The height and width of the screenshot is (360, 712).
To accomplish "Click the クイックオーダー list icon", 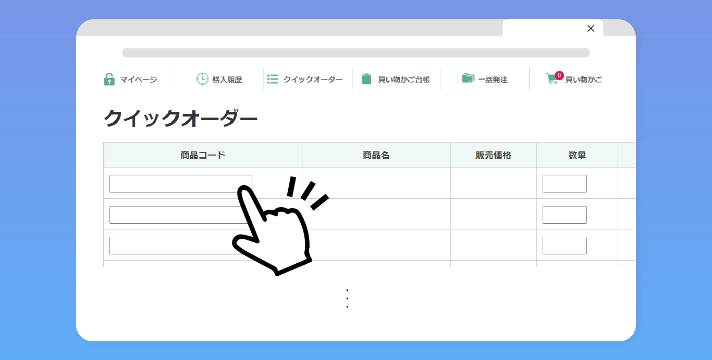I will [272, 79].
